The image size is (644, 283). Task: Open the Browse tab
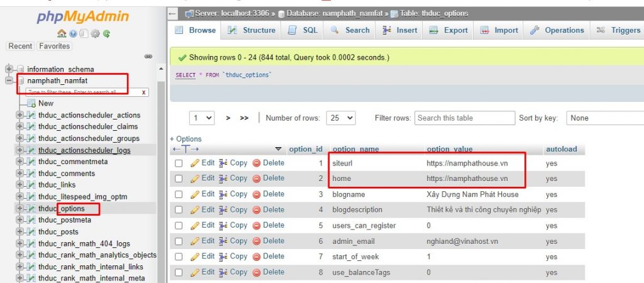195,30
